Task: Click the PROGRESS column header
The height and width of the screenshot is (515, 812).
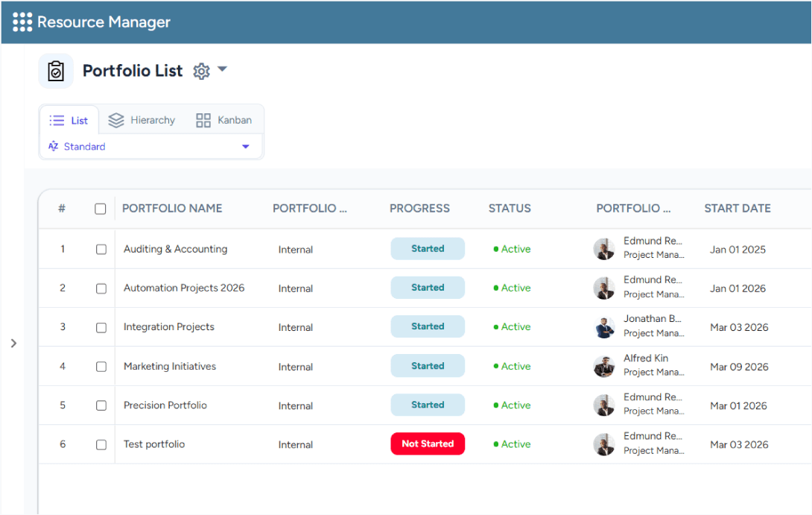Action: click(419, 208)
